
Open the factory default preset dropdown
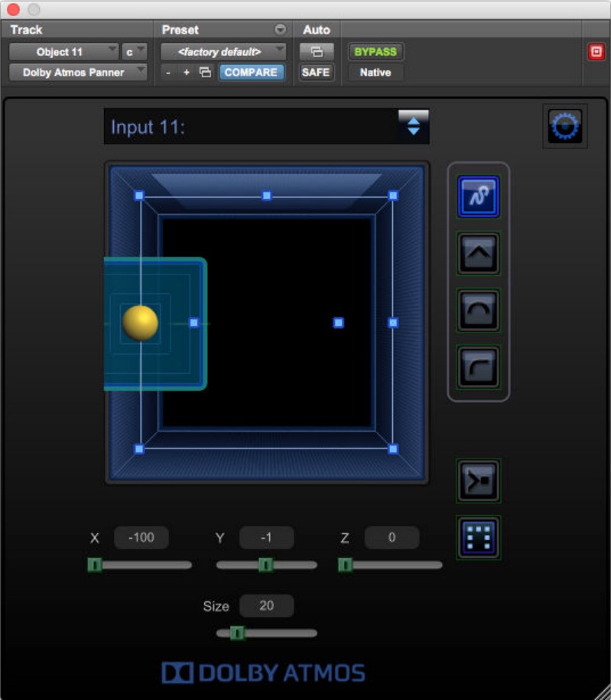[x=223, y=52]
